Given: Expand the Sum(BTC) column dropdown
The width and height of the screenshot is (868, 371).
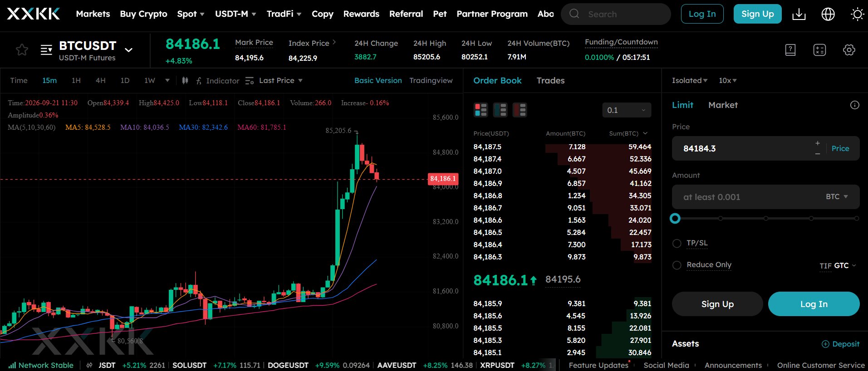Looking at the screenshot, I should (645, 133).
